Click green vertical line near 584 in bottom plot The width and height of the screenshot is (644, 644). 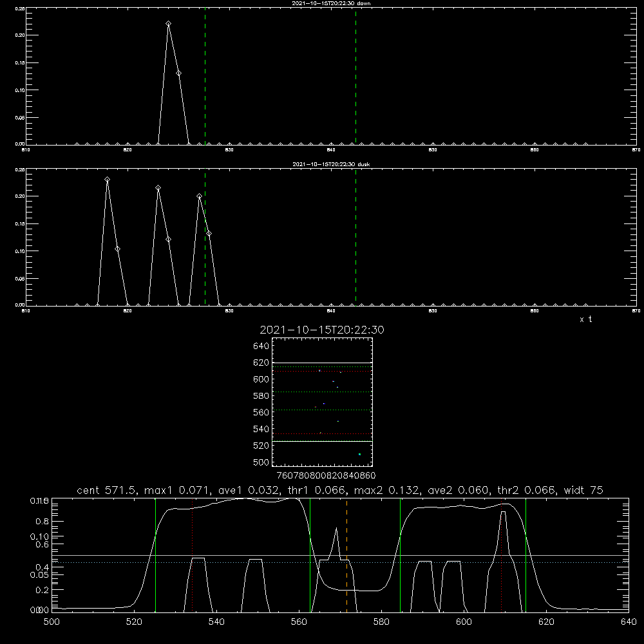pos(400,555)
